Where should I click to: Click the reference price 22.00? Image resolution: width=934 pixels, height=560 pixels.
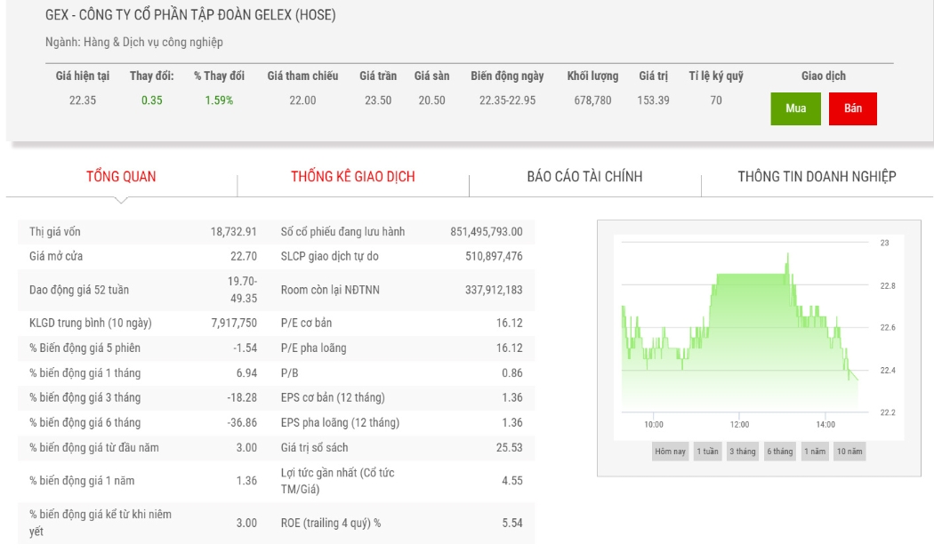point(302,100)
